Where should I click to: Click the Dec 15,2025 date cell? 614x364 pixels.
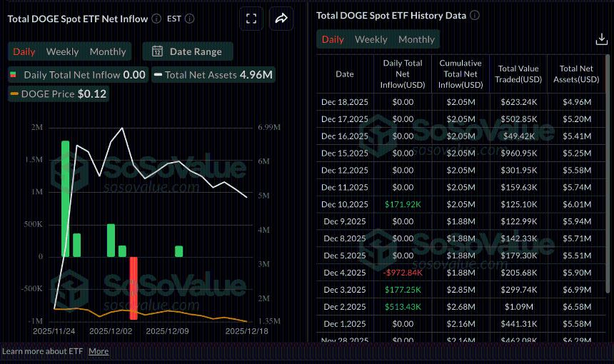[345, 153]
